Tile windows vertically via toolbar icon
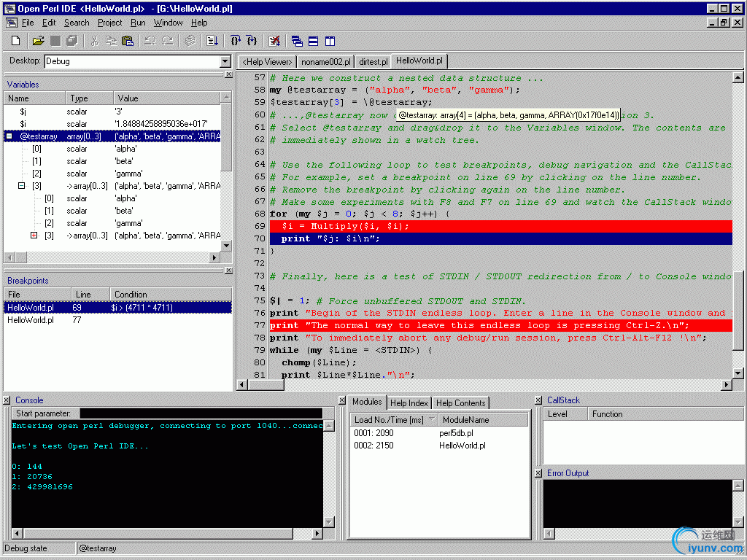The height and width of the screenshot is (560, 747). pyautogui.click(x=330, y=41)
